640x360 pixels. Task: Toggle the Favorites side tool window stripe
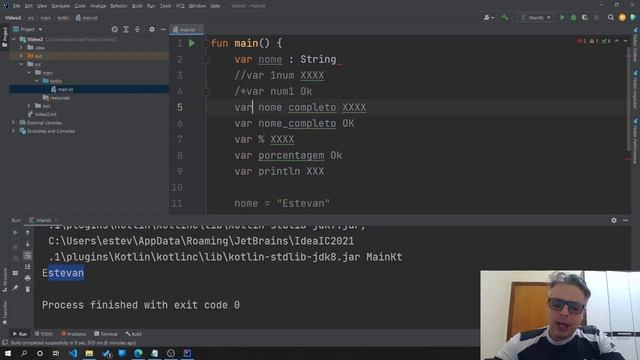click(x=4, y=312)
